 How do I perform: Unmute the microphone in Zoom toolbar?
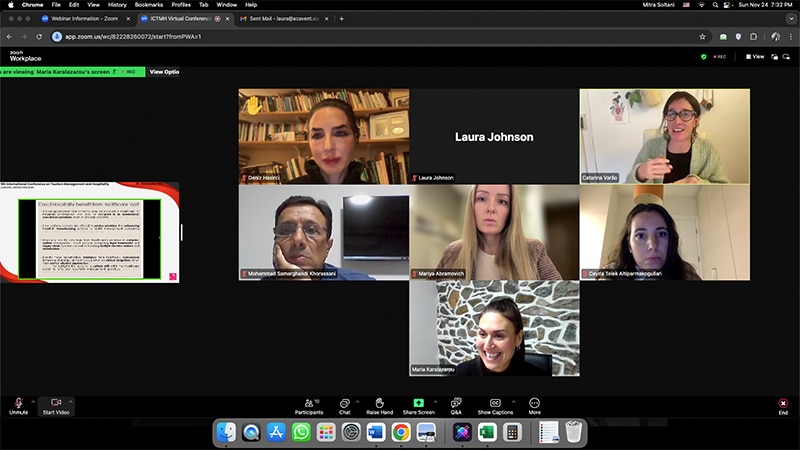click(x=18, y=402)
